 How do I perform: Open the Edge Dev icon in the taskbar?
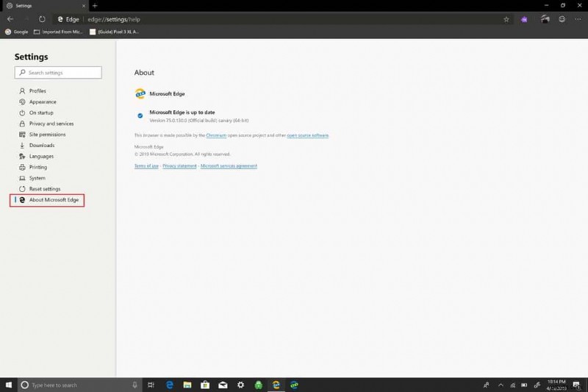click(295, 385)
